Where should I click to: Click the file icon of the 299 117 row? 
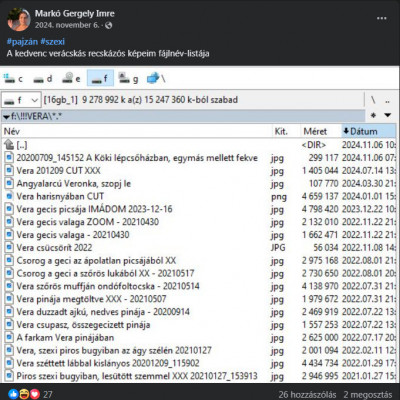click(9, 158)
